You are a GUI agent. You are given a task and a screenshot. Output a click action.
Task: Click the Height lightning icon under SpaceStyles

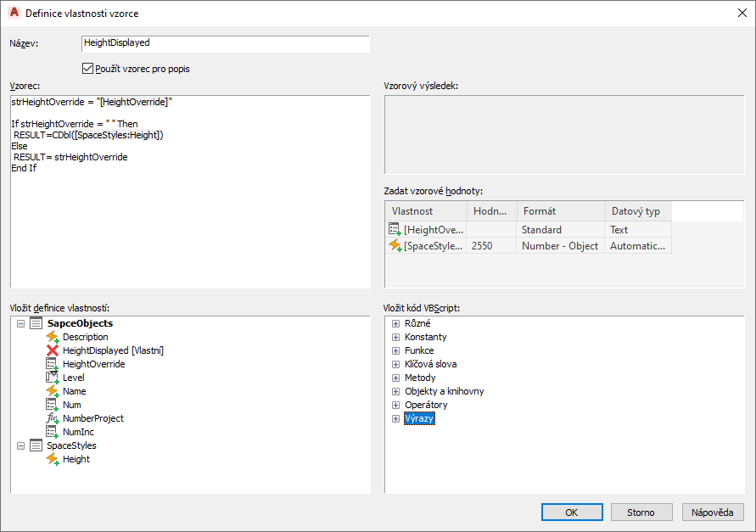click(x=52, y=459)
